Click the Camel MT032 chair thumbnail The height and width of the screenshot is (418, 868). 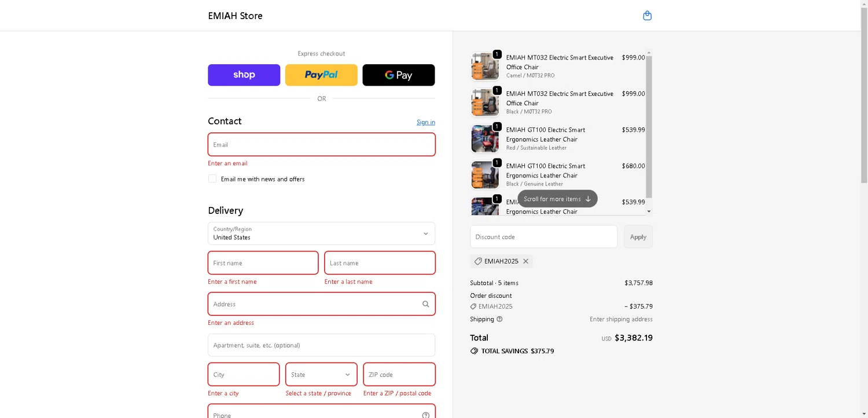484,66
